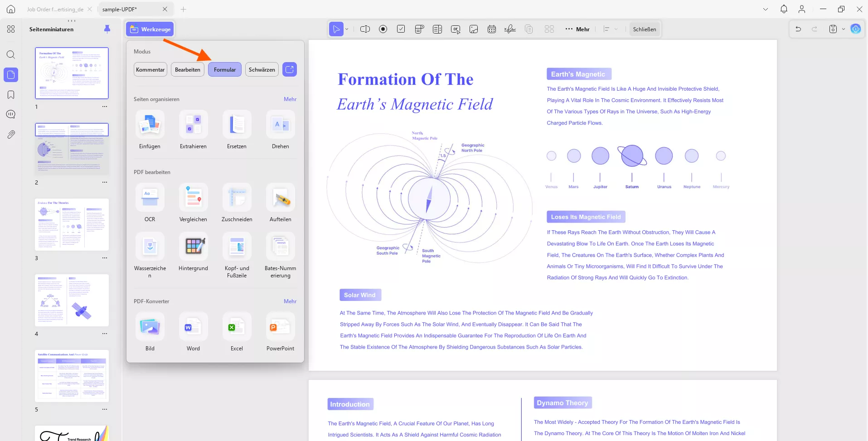Viewport: 868px width, 441px height.
Task: Open the search sidebar icon
Action: pos(11,55)
